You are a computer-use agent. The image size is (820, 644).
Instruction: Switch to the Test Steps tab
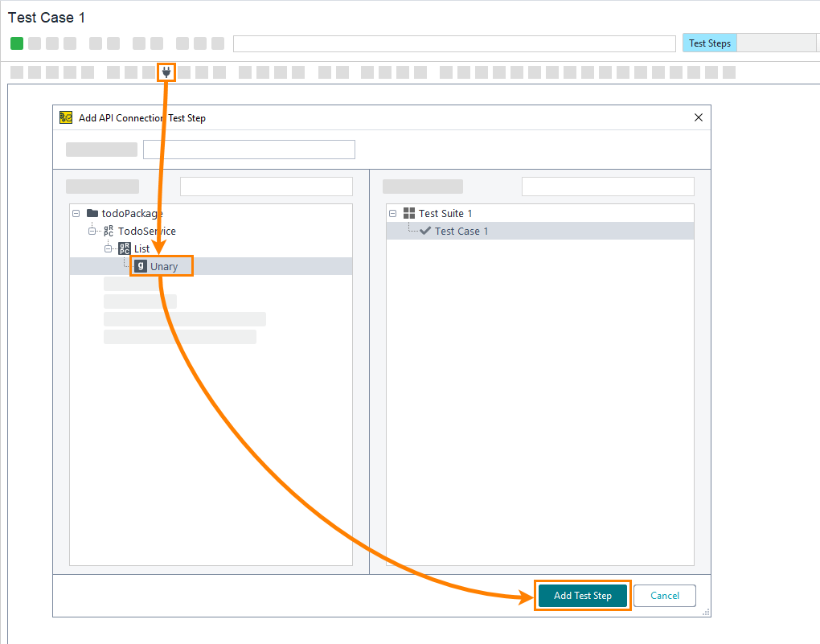pos(709,43)
